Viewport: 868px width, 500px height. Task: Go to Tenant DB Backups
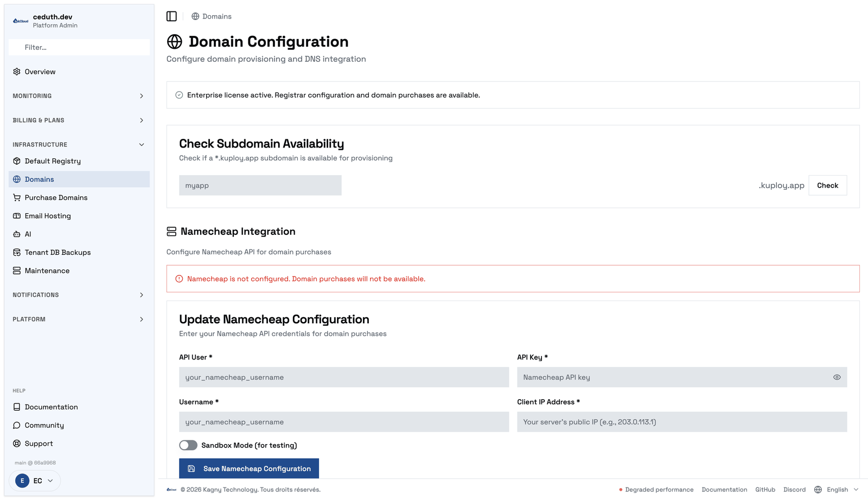[79, 252]
